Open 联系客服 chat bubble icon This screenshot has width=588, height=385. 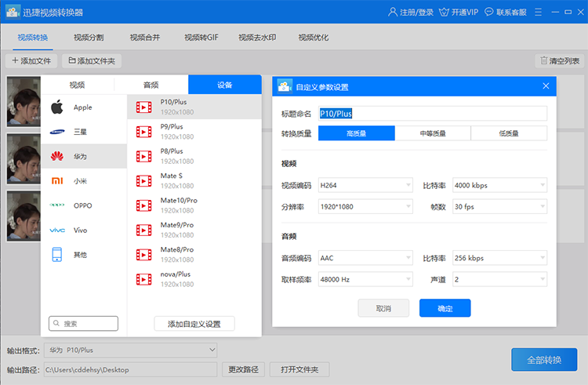[489, 12]
